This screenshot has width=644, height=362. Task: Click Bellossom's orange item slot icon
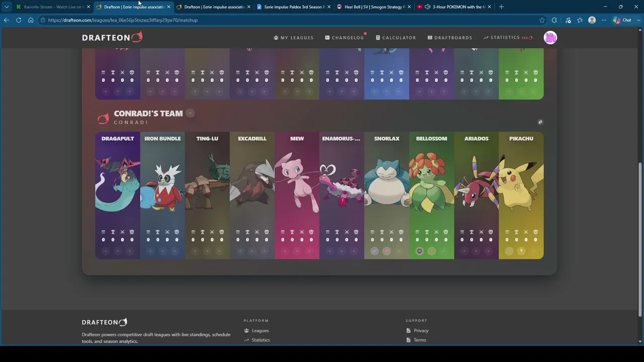click(431, 251)
